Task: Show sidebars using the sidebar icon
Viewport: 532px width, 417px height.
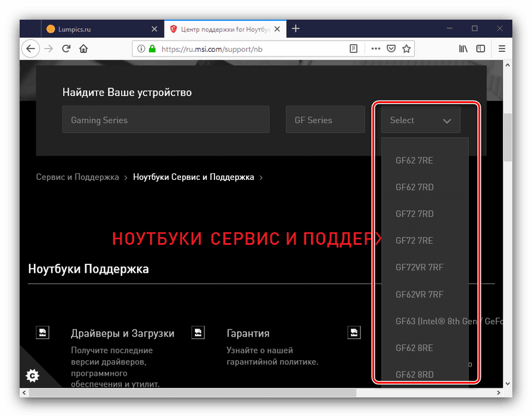Action: pos(481,49)
